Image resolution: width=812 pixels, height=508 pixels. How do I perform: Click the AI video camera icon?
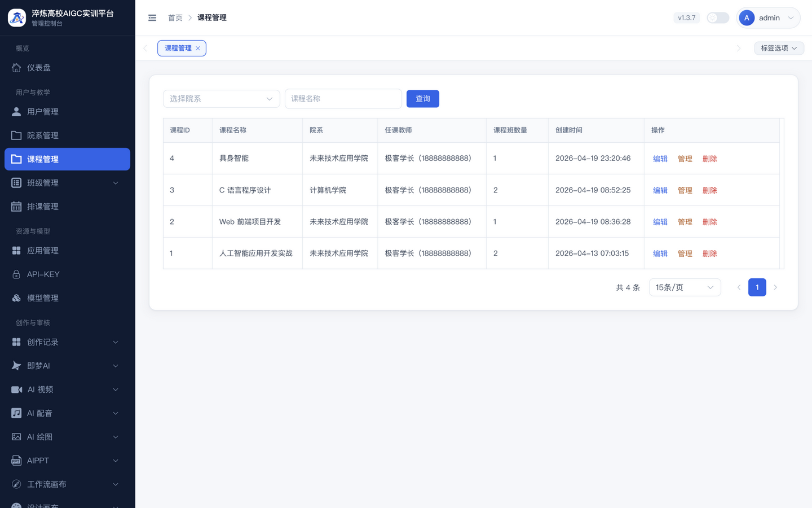pyautogui.click(x=16, y=389)
